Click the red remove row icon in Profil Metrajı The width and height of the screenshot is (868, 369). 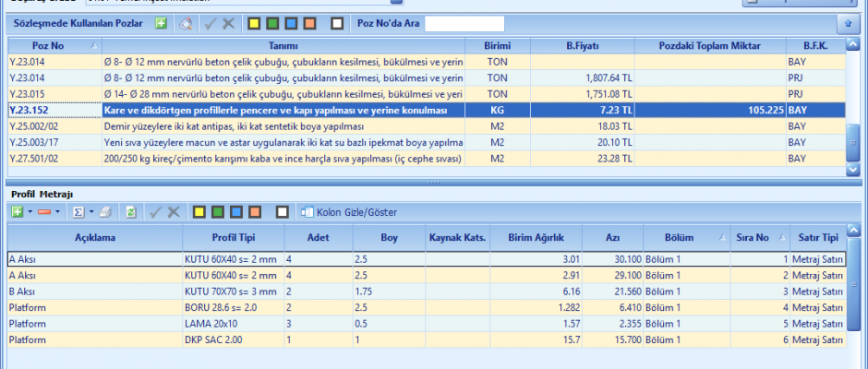(45, 212)
